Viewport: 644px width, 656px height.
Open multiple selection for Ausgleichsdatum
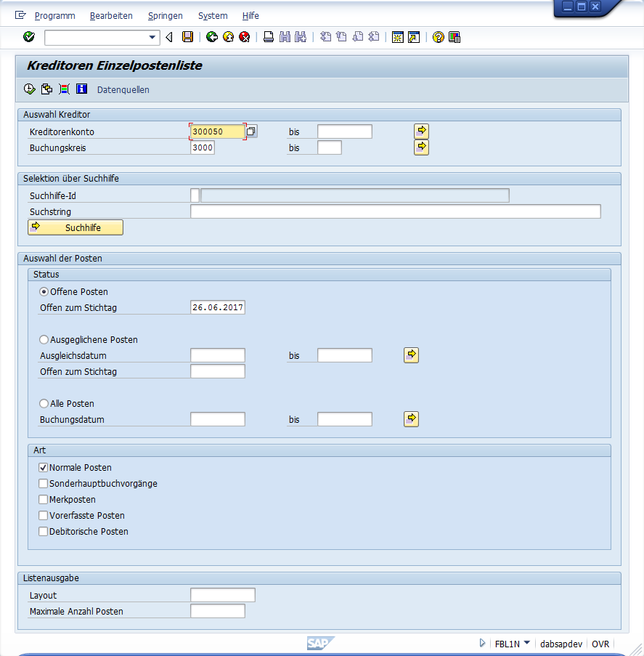coord(411,355)
